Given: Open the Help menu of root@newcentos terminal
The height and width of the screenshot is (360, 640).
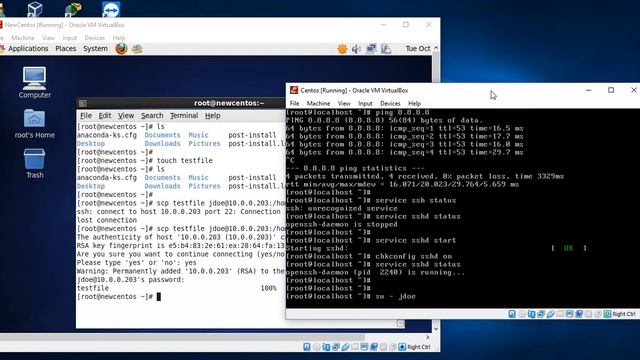Looking at the screenshot, I should coord(212,116).
